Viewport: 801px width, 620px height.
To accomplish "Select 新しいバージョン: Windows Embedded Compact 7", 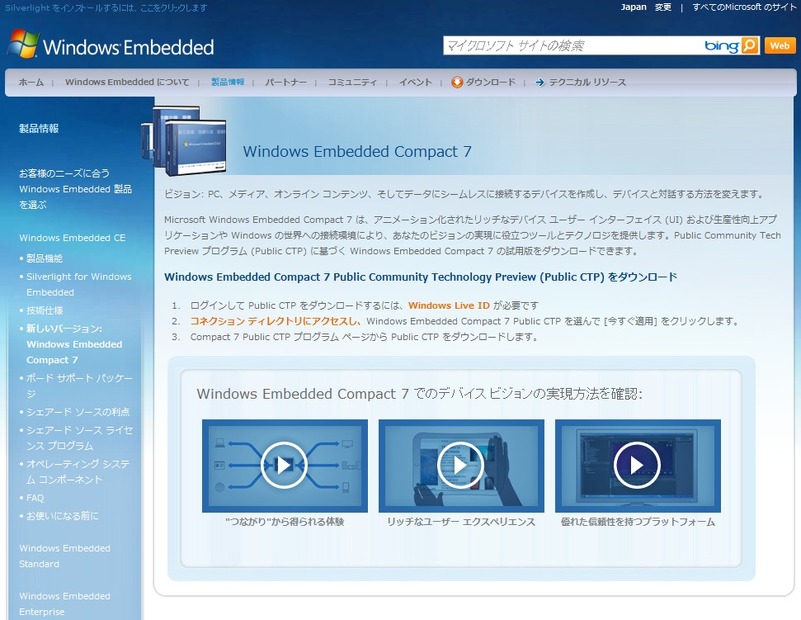I will 74,344.
